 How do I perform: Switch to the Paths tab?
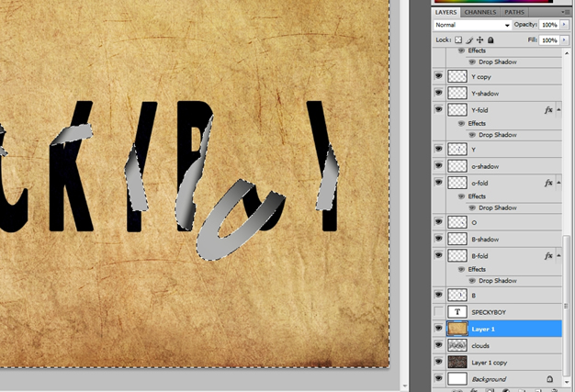pyautogui.click(x=514, y=12)
